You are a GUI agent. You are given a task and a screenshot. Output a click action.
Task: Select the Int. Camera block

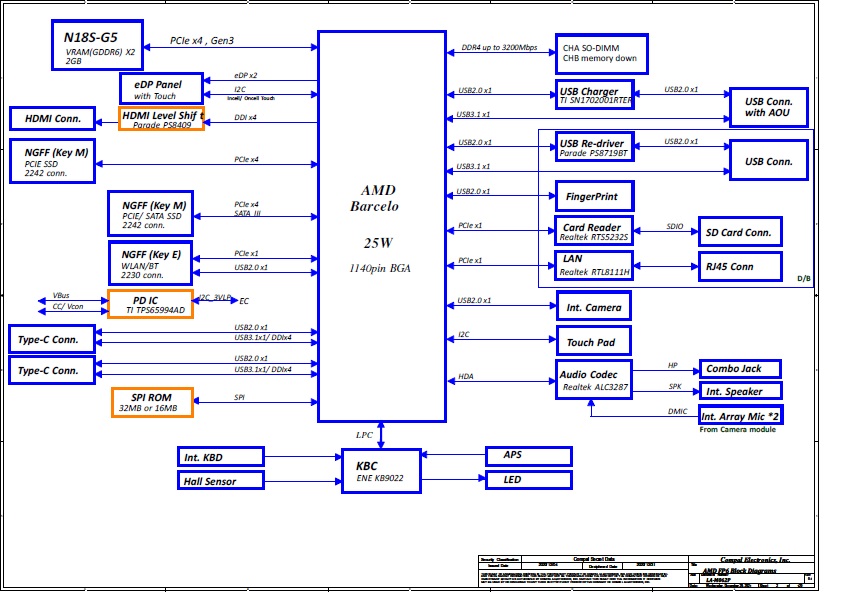pos(594,306)
